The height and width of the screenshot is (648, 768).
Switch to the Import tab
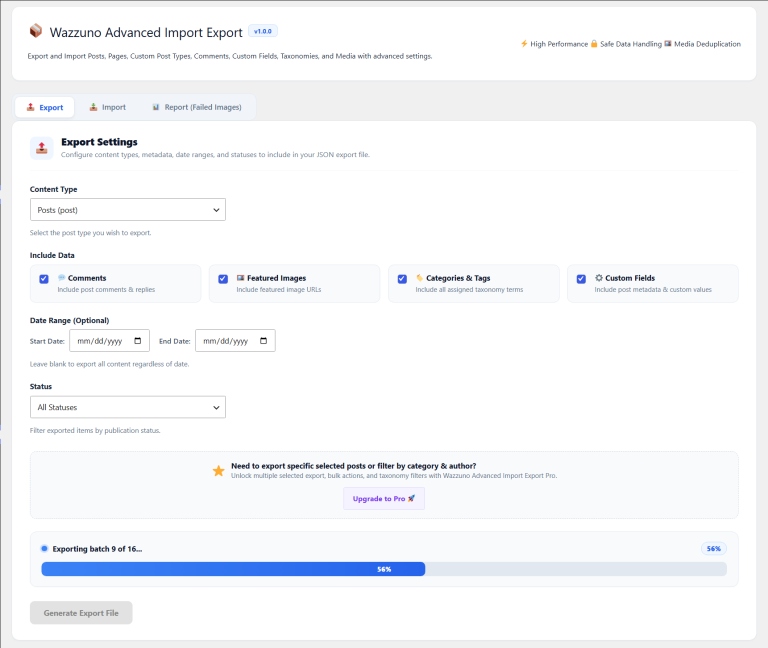click(x=107, y=107)
